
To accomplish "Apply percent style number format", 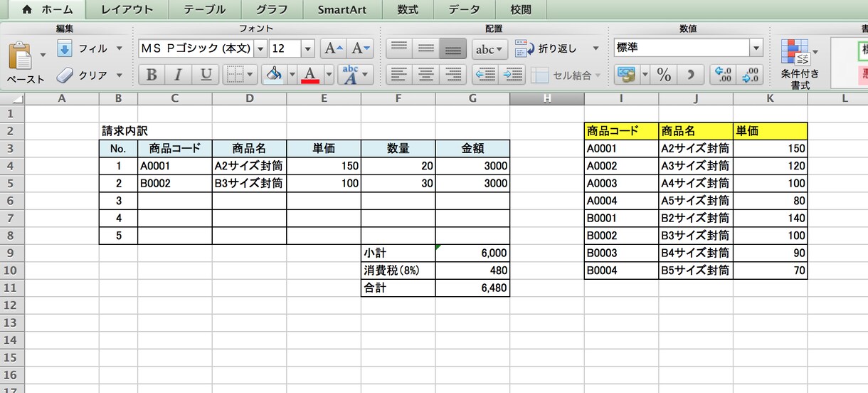I will click(x=665, y=74).
